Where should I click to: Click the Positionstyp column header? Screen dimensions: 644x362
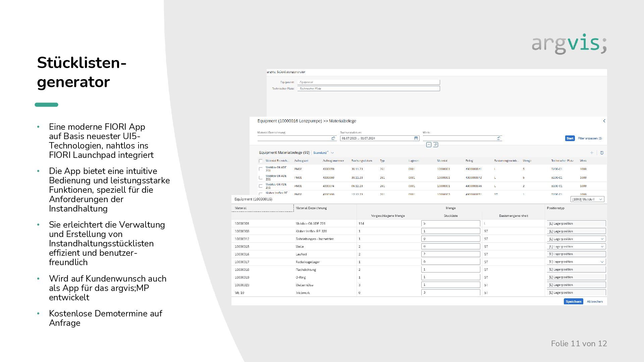click(x=555, y=208)
